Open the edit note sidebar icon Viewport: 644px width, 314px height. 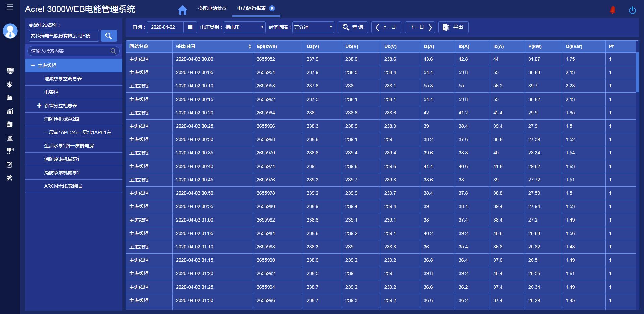(x=10, y=165)
